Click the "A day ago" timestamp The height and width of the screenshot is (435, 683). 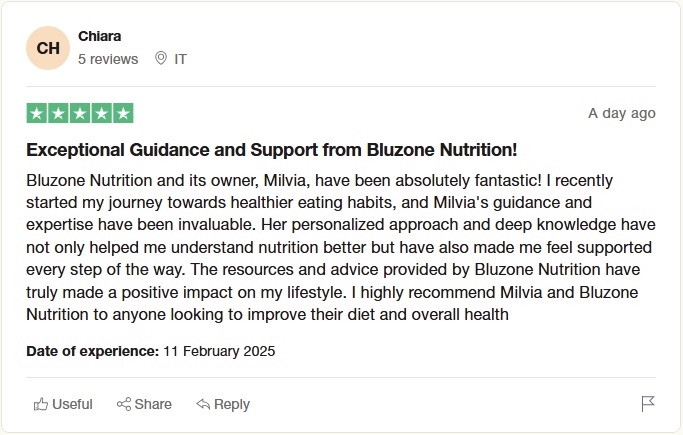(x=621, y=113)
